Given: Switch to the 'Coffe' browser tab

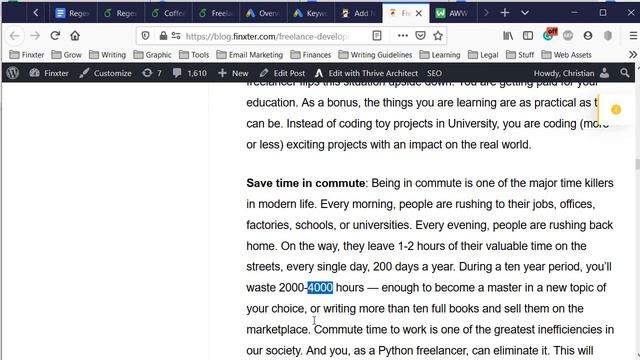Looking at the screenshot, I should point(168,13).
